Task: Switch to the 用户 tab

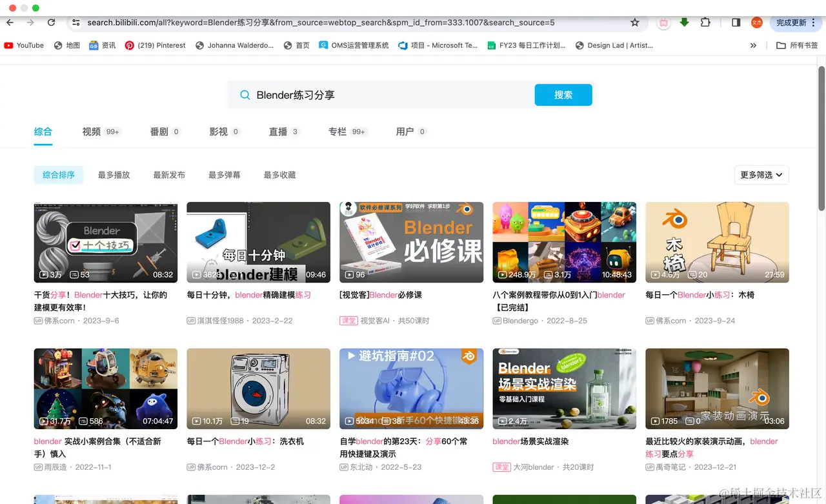Action: click(412, 132)
